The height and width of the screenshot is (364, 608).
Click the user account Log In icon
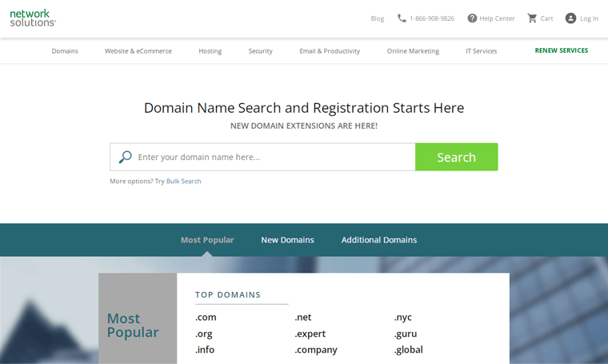570,18
